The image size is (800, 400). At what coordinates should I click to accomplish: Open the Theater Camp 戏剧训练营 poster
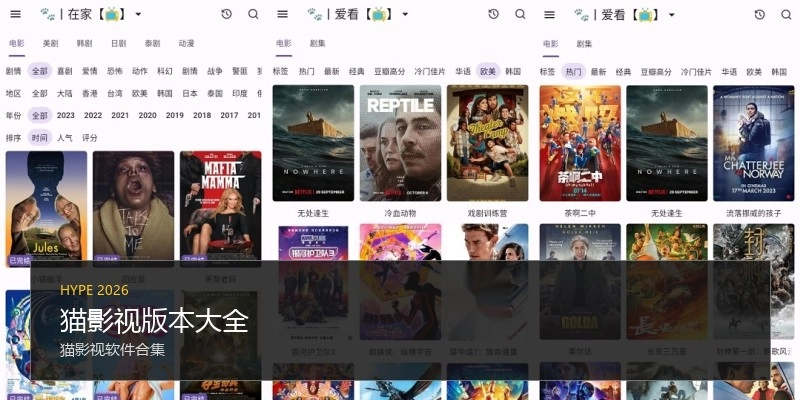488,143
